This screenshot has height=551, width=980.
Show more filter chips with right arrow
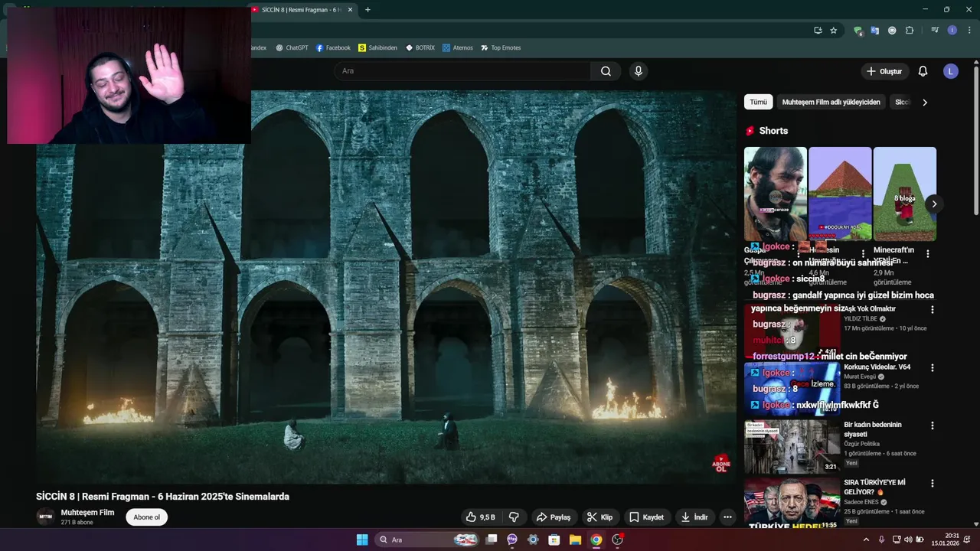click(924, 102)
